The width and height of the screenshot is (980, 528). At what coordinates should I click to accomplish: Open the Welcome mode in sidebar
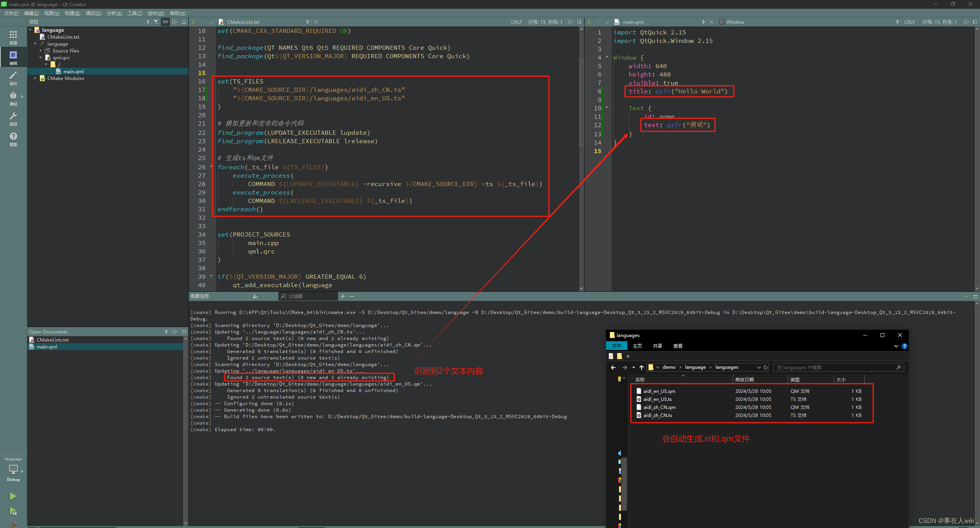tap(13, 37)
